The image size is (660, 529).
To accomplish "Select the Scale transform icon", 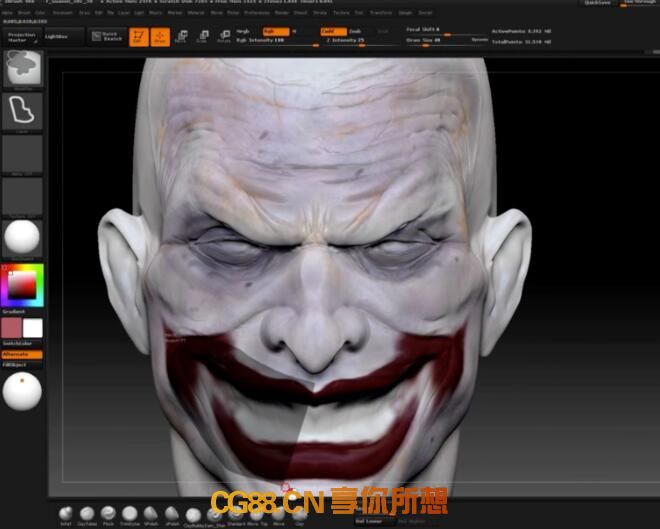I will point(203,37).
